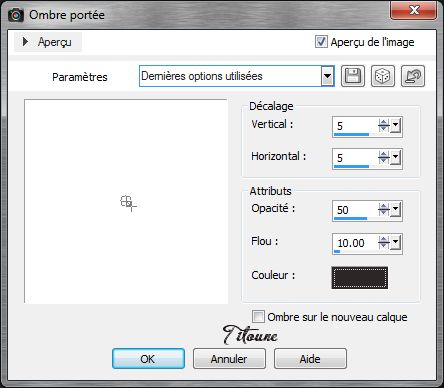Screen dimensions: 444x388
Task: Open the Vertical offset slider popup arrow
Action: (x=395, y=126)
